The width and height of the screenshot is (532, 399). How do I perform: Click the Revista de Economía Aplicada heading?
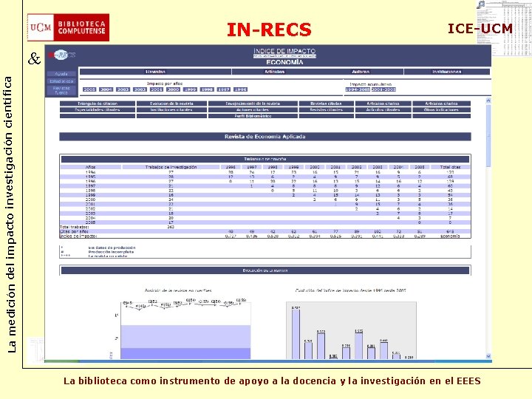point(265,137)
